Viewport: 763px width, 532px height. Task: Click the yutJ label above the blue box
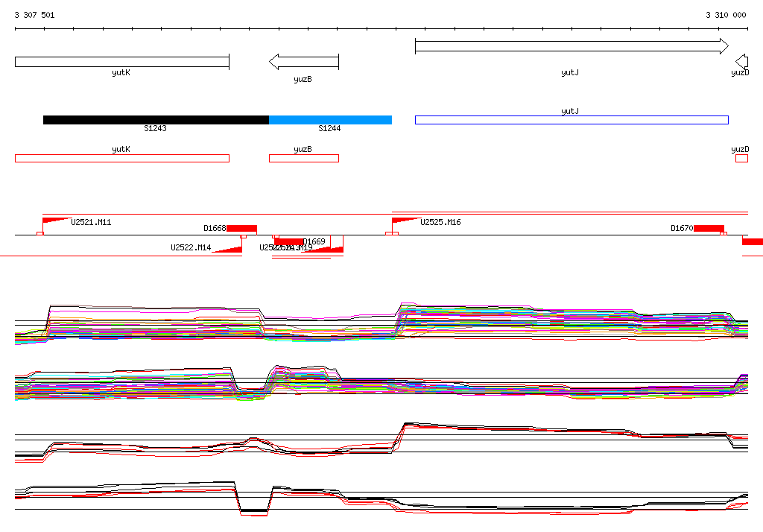tap(570, 112)
